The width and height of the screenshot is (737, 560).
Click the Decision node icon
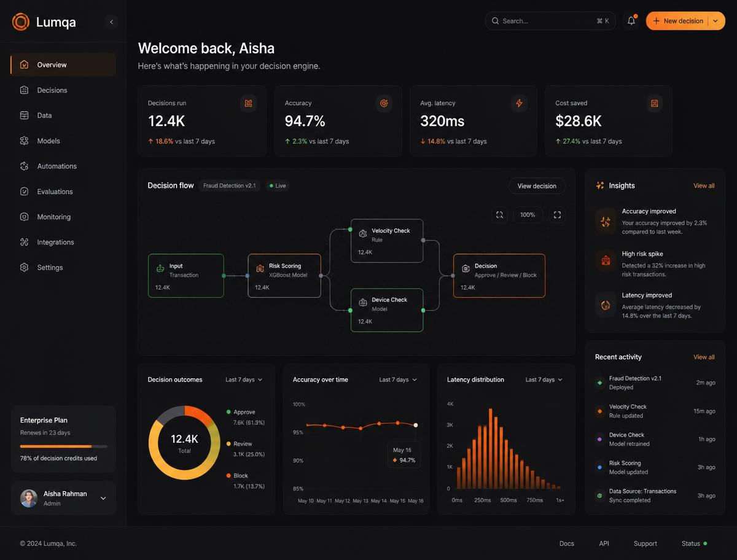point(466,268)
